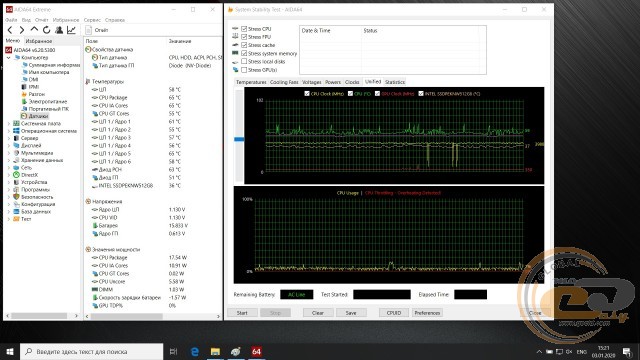
Task: Select Разгон tree item
Action: click(36, 94)
